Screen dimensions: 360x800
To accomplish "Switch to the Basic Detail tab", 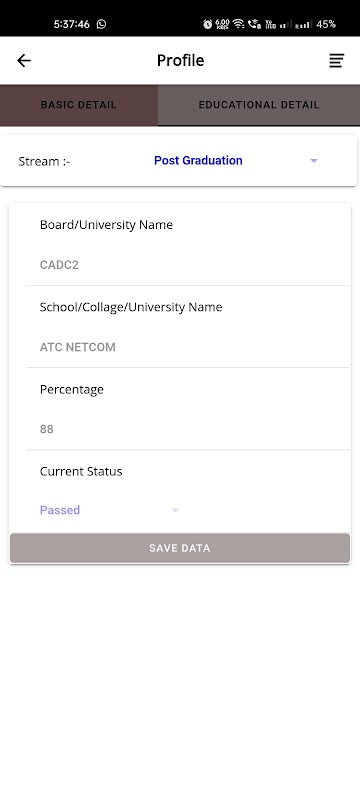I will (79, 105).
